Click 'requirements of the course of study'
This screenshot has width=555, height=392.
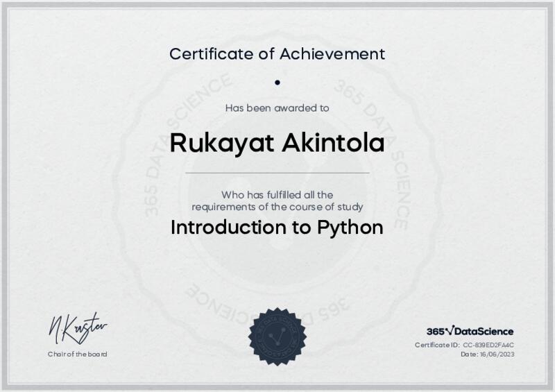coord(277,207)
